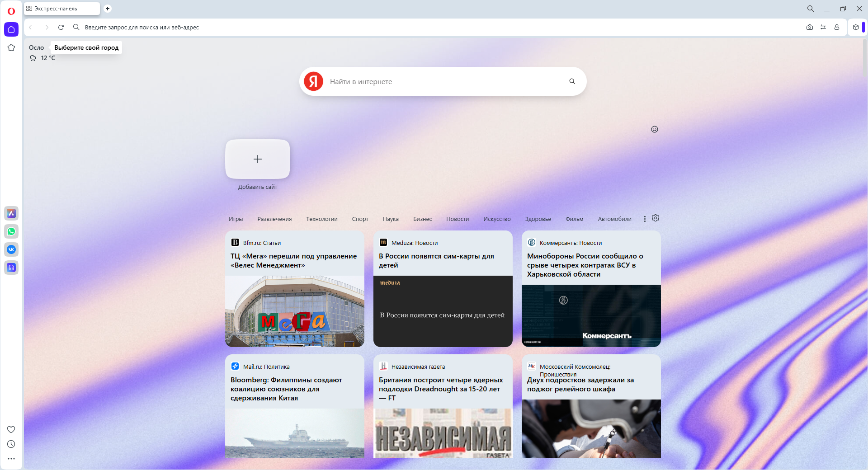Open the music player sidebar icon

pyautogui.click(x=11, y=268)
